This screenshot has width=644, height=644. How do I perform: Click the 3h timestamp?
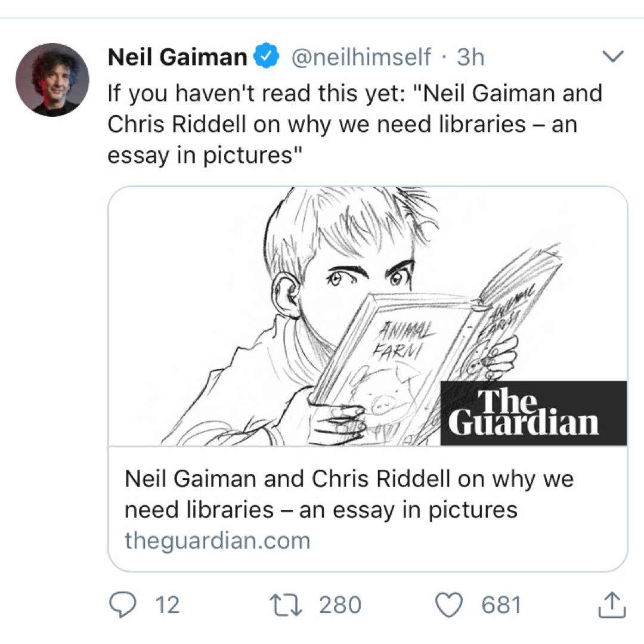[x=470, y=57]
